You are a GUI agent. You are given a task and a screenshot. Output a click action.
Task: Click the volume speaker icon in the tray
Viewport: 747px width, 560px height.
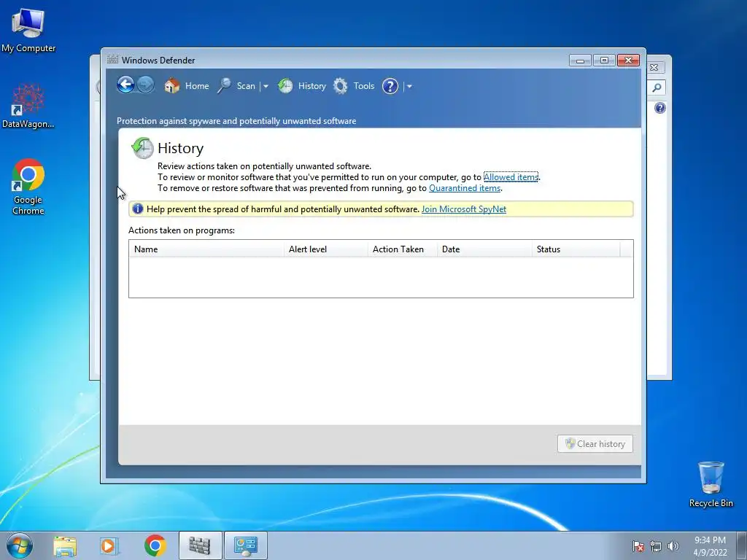click(673, 546)
